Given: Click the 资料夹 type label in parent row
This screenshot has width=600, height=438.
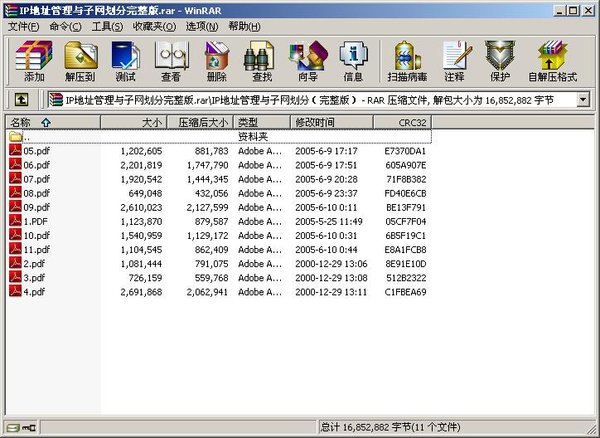Looking at the screenshot, I should tap(253, 136).
